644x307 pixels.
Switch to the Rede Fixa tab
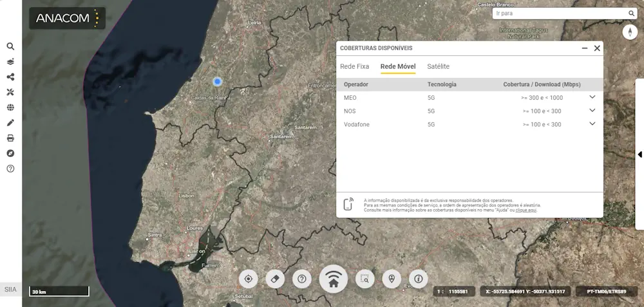[x=354, y=66]
